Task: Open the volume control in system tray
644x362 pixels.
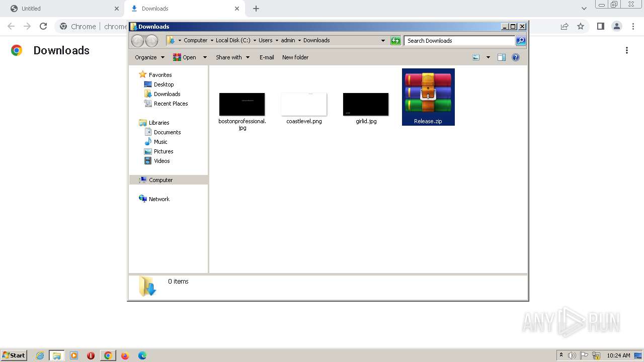Action: pyautogui.click(x=572, y=355)
